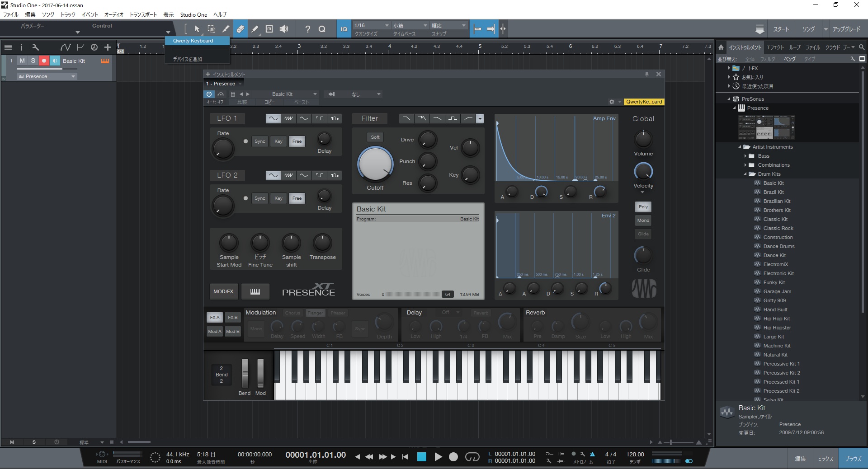The height and width of the screenshot is (469, 868).
Task: Toggle monitor on Basic Kit track
Action: [x=55, y=61]
